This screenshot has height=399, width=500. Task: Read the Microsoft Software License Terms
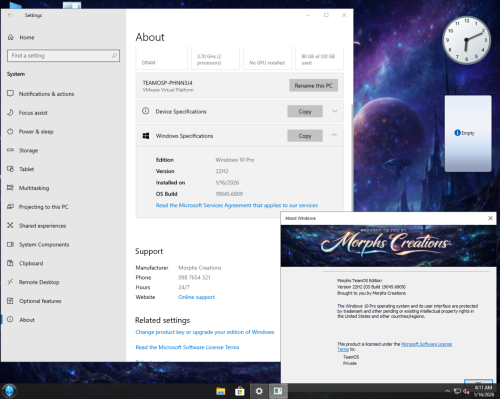point(187,347)
